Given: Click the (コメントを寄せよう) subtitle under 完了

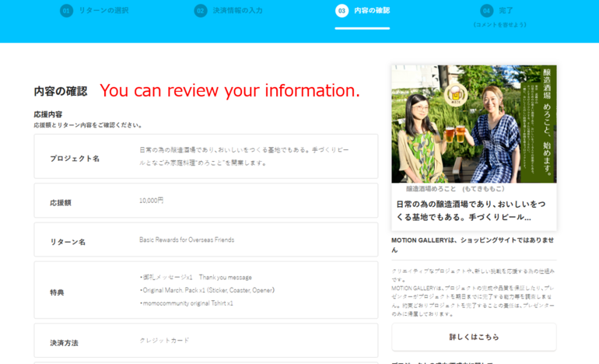Looking at the screenshot, I should pyautogui.click(x=499, y=25).
